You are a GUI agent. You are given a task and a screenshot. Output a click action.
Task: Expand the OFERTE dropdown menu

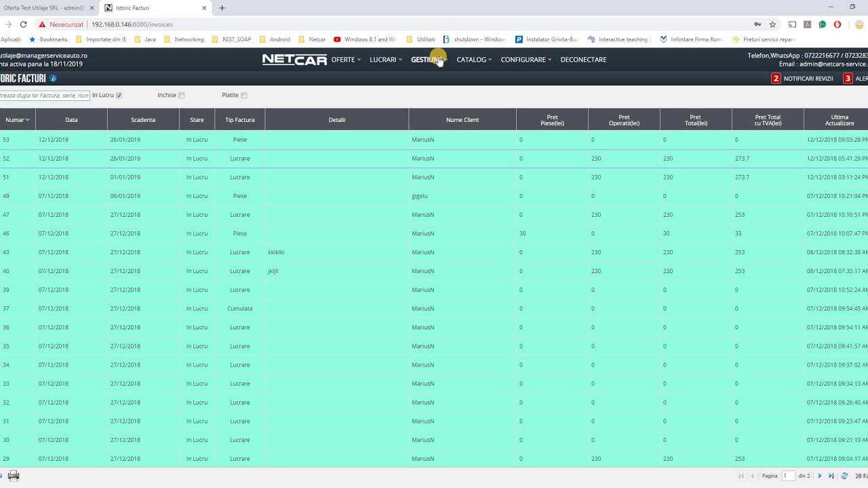point(346,60)
